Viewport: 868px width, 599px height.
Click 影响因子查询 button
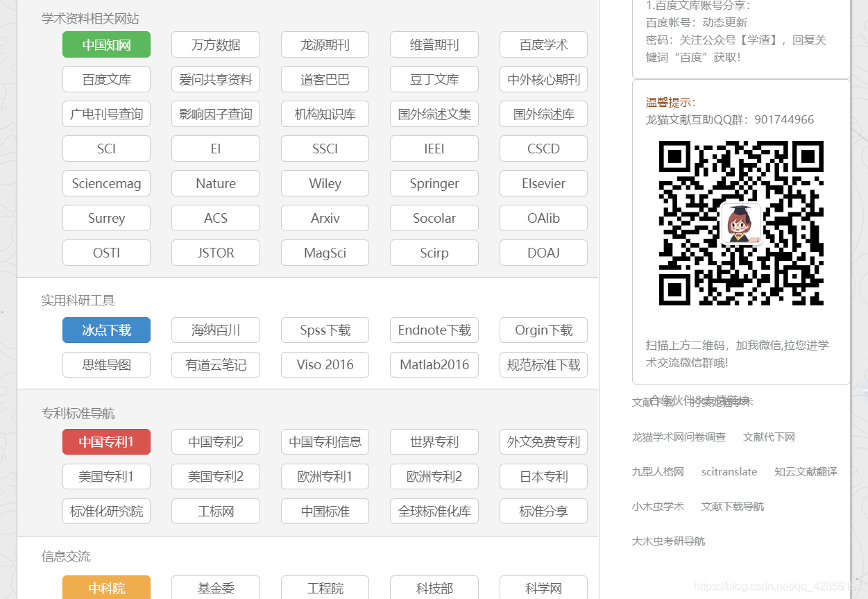216,114
